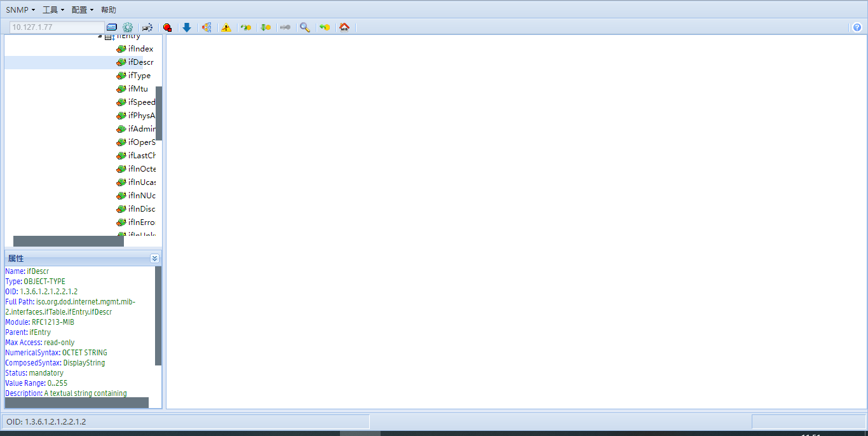Click the IP address field 10.127.1.77
The height and width of the screenshot is (436, 868).
pyautogui.click(x=57, y=27)
